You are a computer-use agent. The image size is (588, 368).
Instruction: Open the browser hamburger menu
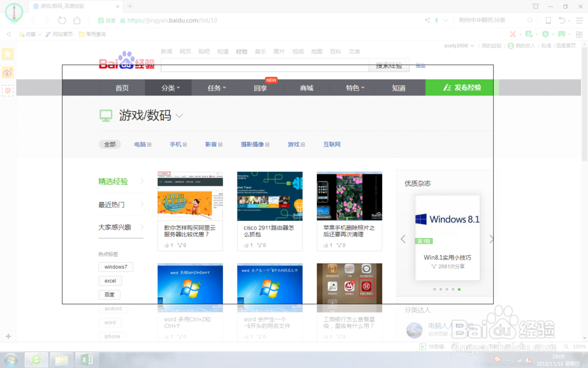(579, 20)
